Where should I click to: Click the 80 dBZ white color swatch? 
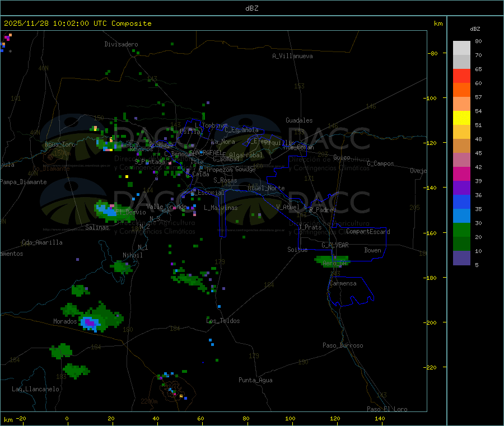[x=461, y=48]
